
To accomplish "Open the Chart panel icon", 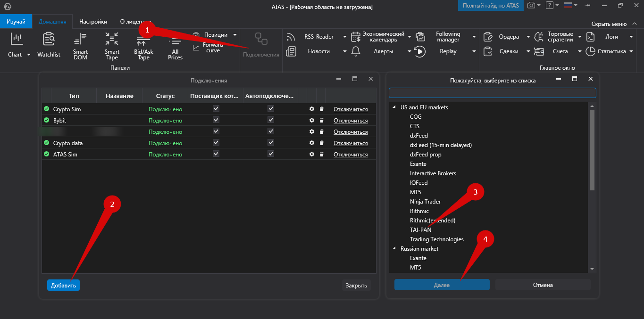I will pos(17,39).
